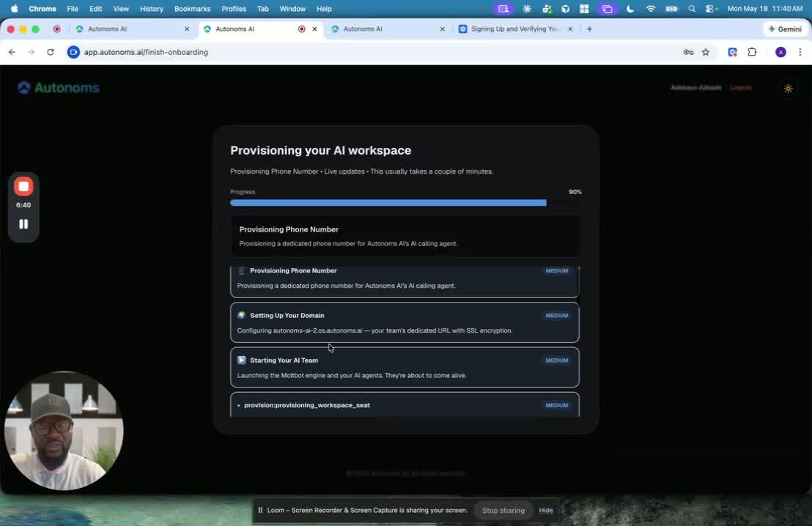Click the 90% progress value
Viewport: 812px width, 526px height.
(x=575, y=192)
